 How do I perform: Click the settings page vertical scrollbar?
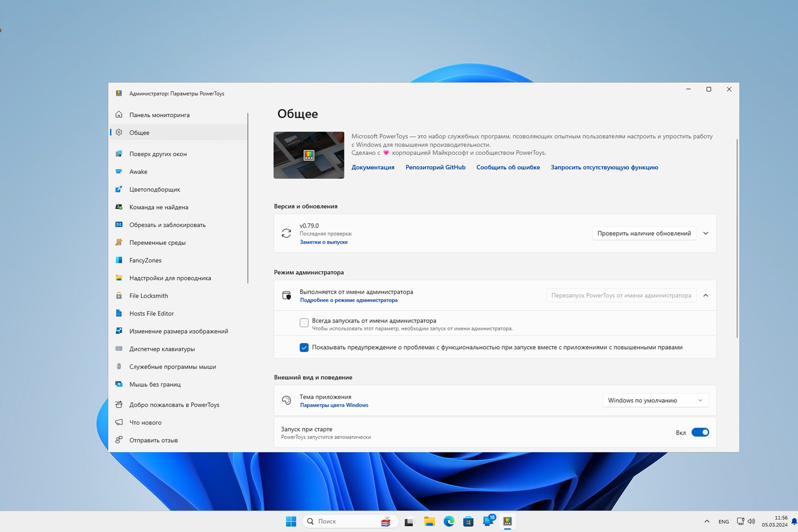737,238
